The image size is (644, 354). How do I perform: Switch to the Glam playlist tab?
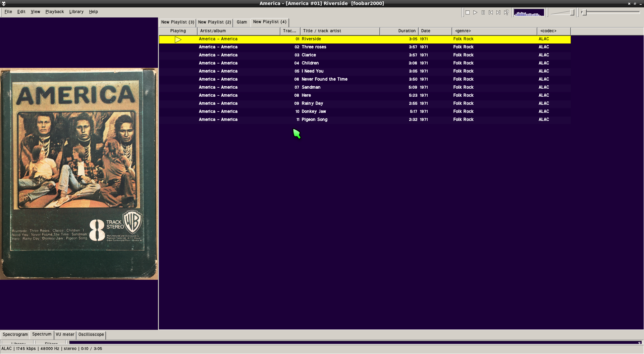(x=242, y=22)
